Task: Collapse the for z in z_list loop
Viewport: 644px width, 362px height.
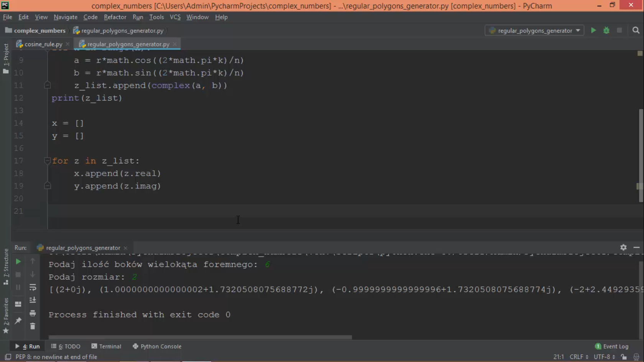Action: coord(47,161)
